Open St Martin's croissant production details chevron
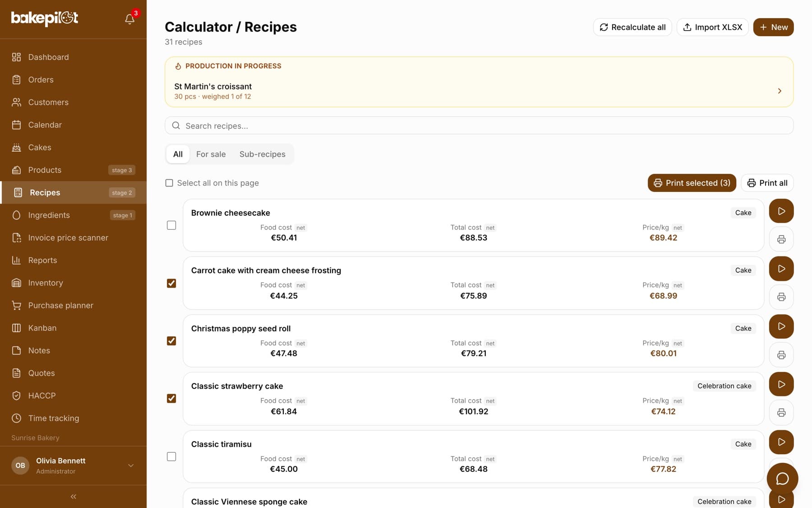Image resolution: width=812 pixels, height=508 pixels. click(x=780, y=91)
